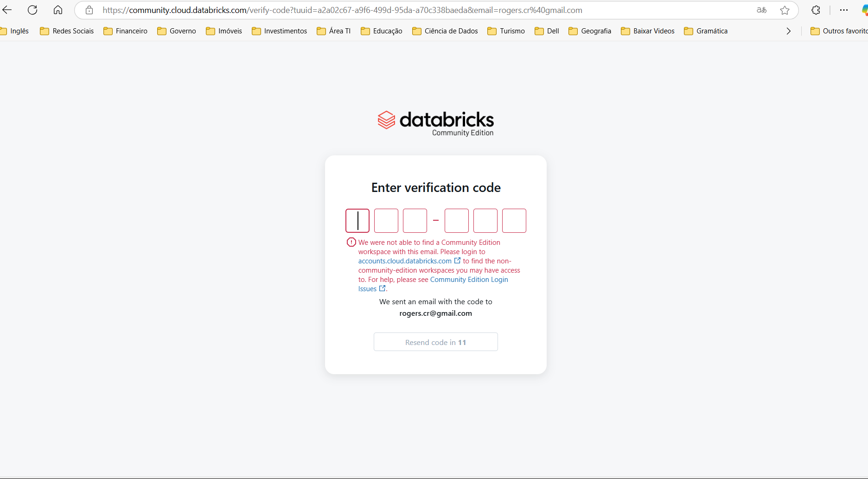
Task: Select the rogers.cr@gmail.com email text
Action: [x=436, y=313]
